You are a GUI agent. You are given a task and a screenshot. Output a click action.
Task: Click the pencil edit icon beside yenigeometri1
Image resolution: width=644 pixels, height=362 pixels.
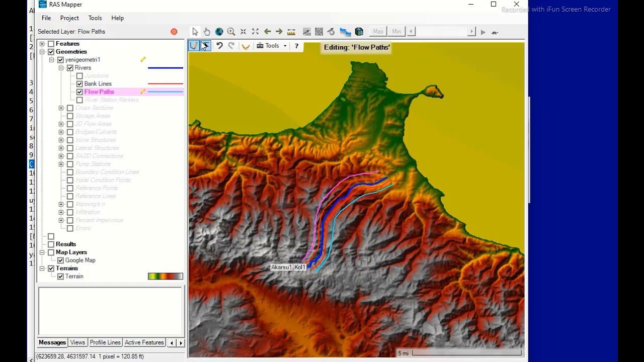click(x=143, y=59)
